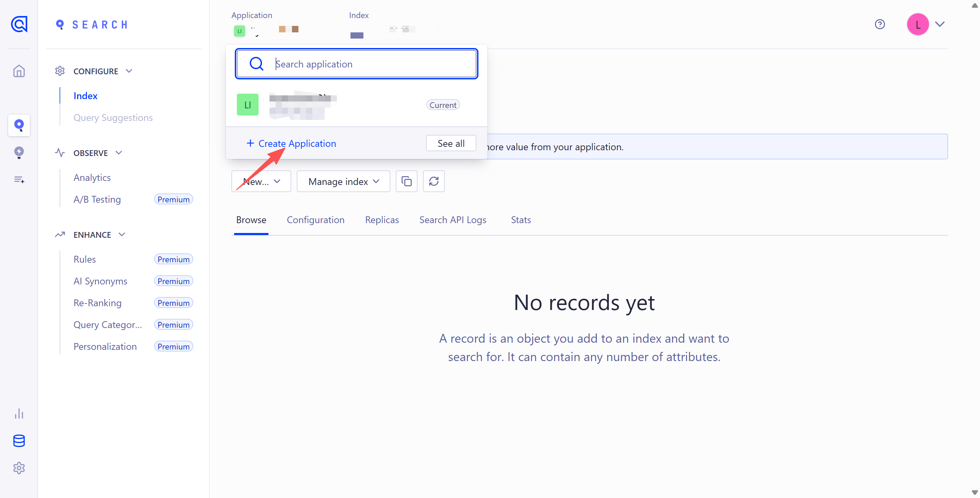Click the Data Sources database icon
Image resolution: width=980 pixels, height=498 pixels.
(x=19, y=441)
